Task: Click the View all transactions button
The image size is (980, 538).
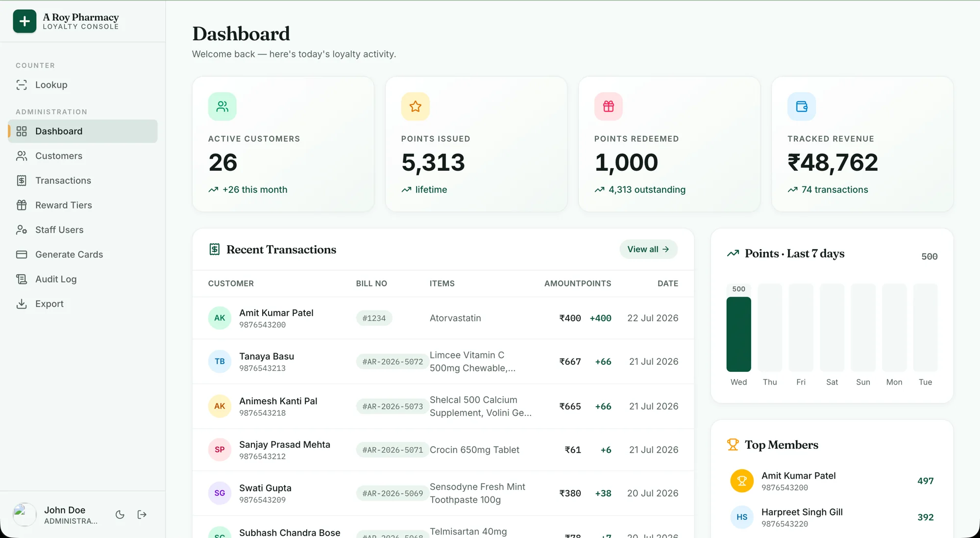Action: (648, 249)
